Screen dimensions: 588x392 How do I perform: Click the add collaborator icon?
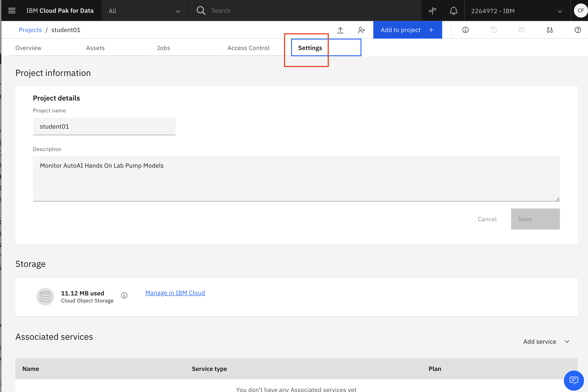361,30
